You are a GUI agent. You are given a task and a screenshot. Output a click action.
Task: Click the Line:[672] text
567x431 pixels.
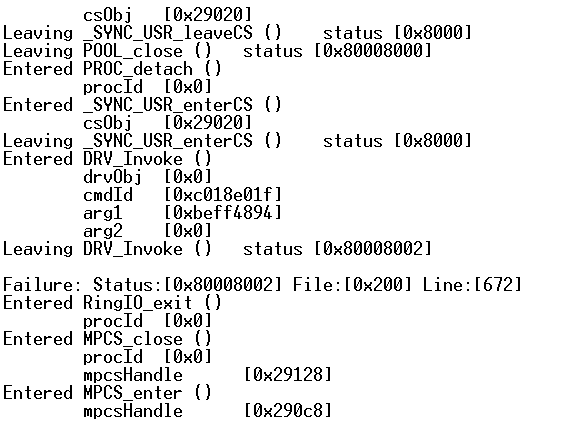click(x=472, y=285)
